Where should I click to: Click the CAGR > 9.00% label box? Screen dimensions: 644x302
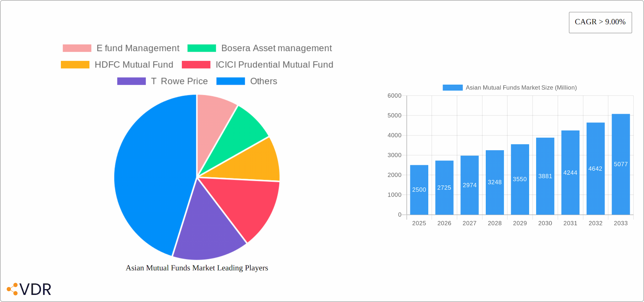pyautogui.click(x=600, y=22)
